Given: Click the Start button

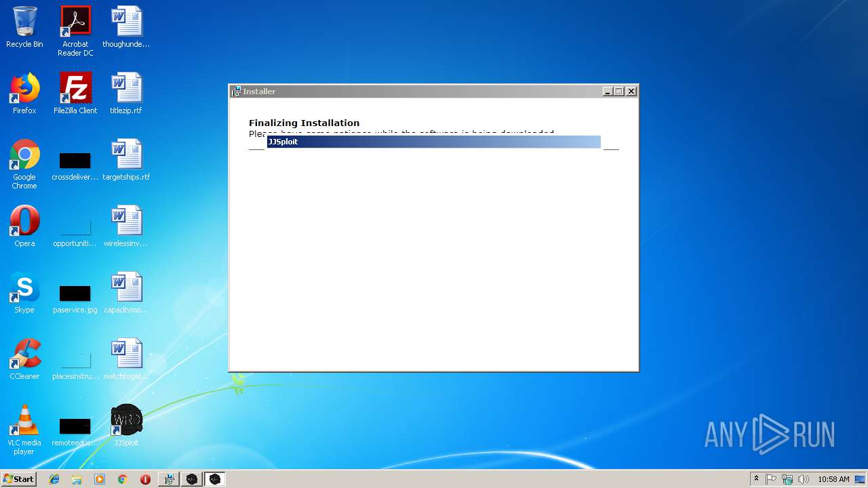Looking at the screenshot, I should pos(18,479).
